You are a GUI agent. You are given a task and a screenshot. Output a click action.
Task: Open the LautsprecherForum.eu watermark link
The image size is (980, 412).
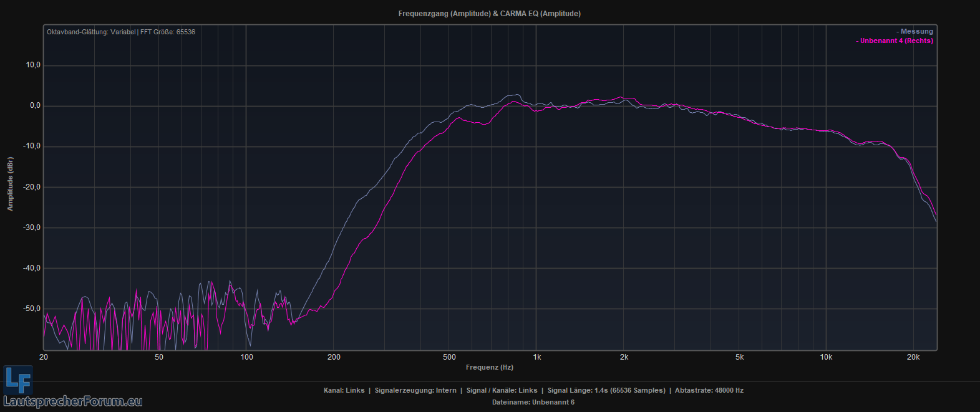pyautogui.click(x=73, y=401)
